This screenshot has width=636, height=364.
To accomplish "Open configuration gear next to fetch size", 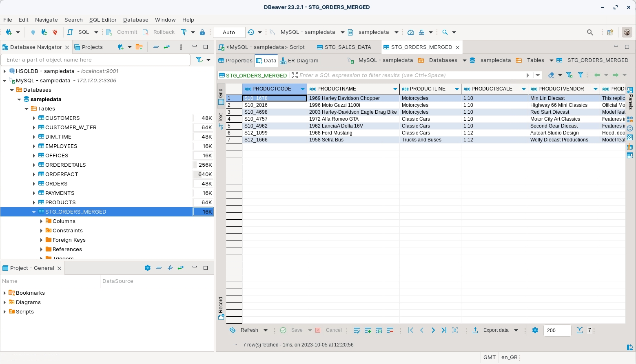I will point(535,330).
